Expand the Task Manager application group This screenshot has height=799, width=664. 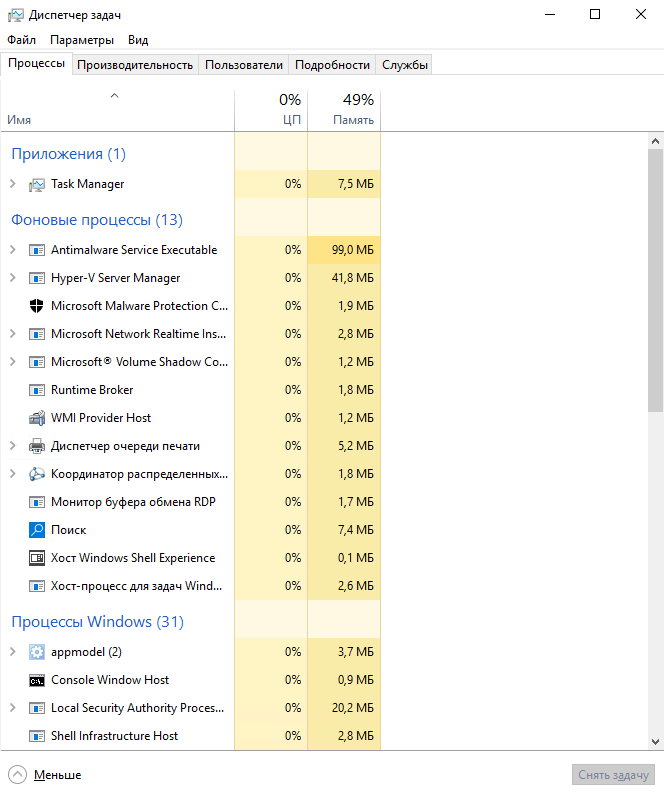(13, 184)
